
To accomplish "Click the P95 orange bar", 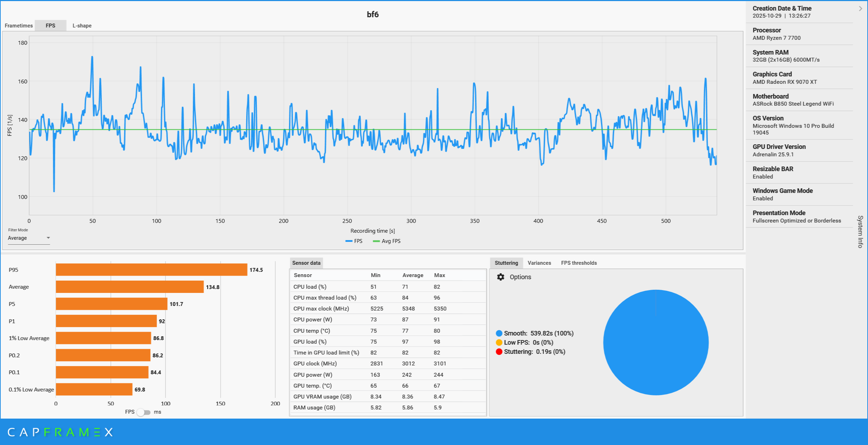I will [151, 270].
